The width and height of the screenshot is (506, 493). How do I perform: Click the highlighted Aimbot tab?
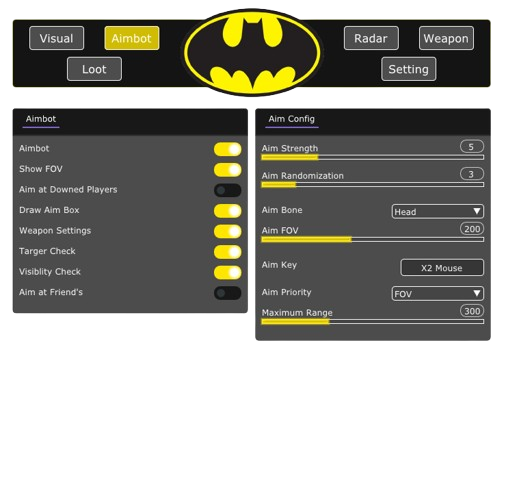point(132,38)
